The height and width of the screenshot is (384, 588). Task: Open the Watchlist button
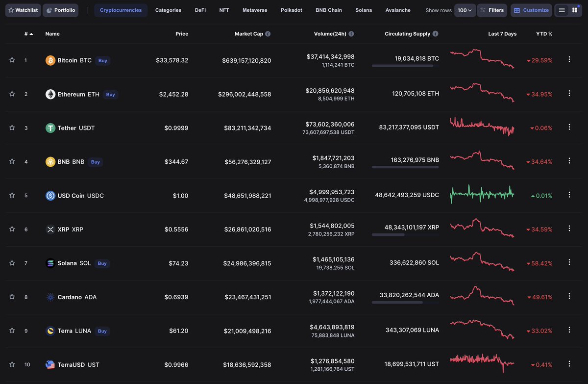23,10
